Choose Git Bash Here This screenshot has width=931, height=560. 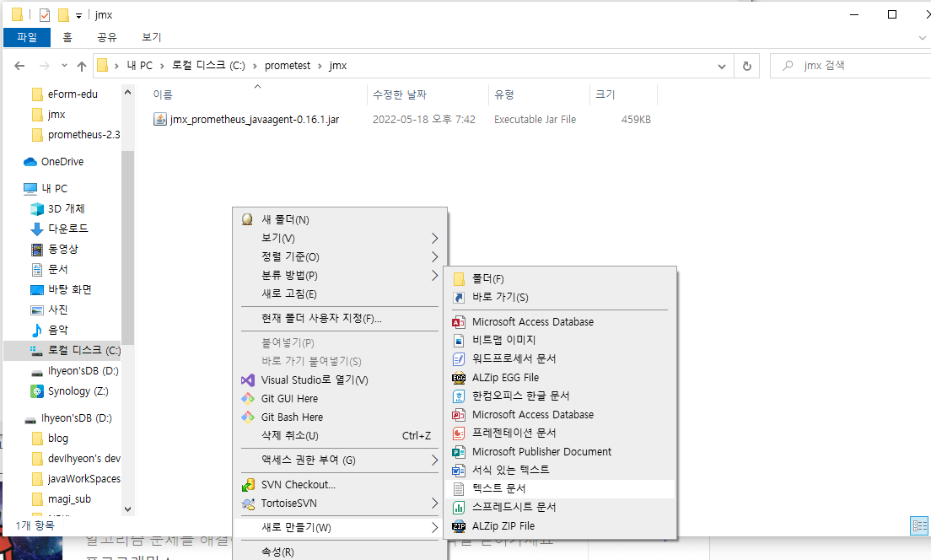click(340, 417)
